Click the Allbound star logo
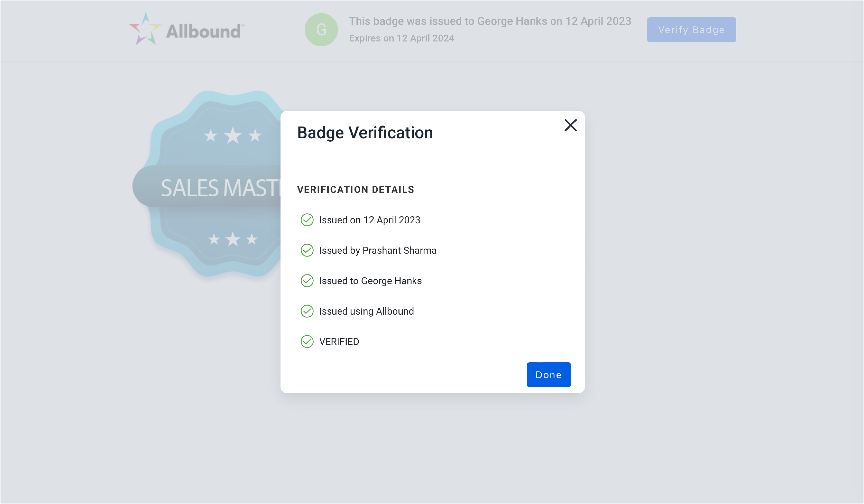The width and height of the screenshot is (864, 504). pos(145,29)
